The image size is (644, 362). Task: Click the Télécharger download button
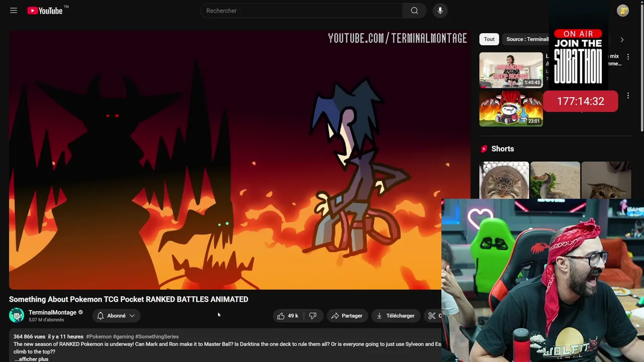point(396,316)
